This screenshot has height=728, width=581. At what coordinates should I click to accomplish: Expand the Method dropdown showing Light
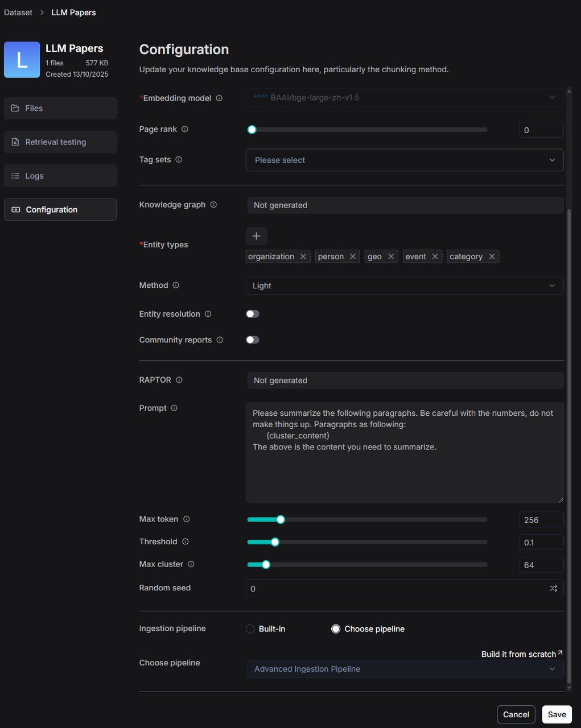pyautogui.click(x=405, y=286)
